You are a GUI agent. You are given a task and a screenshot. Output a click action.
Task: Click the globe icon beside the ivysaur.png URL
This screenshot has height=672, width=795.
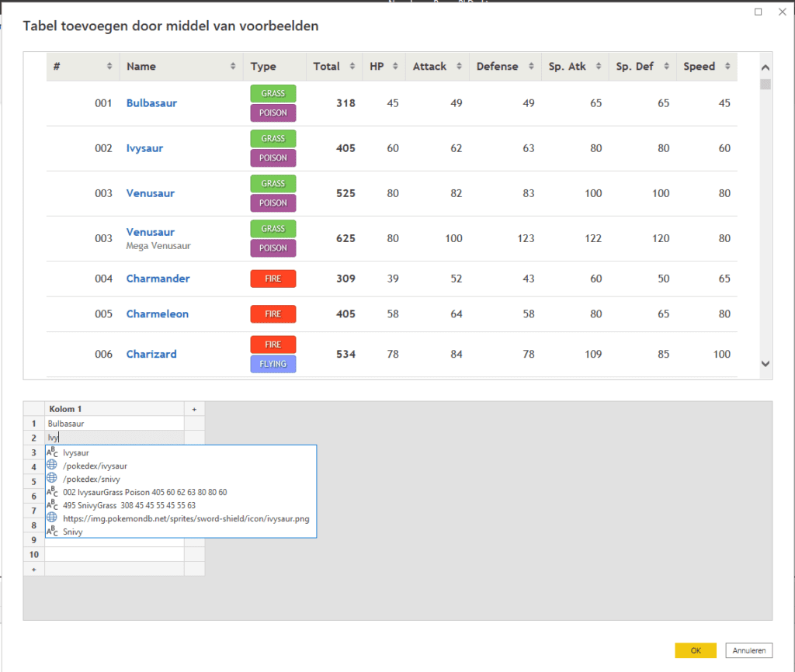52,518
